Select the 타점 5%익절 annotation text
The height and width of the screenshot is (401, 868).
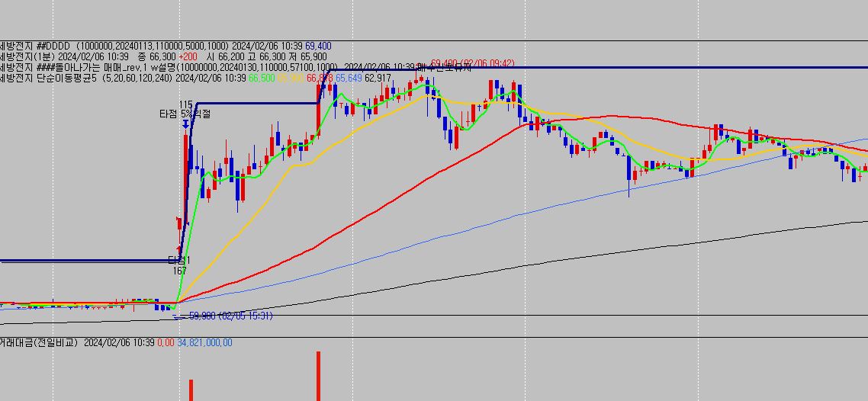[x=184, y=114]
